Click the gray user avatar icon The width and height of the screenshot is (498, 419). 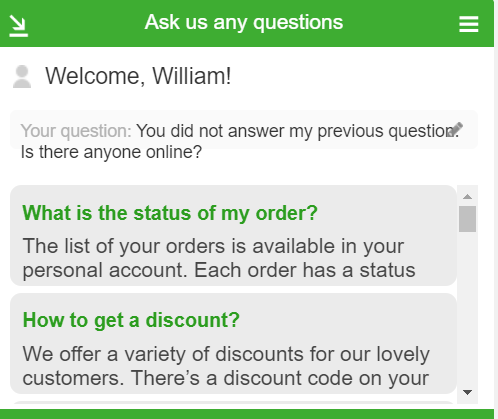point(22,76)
